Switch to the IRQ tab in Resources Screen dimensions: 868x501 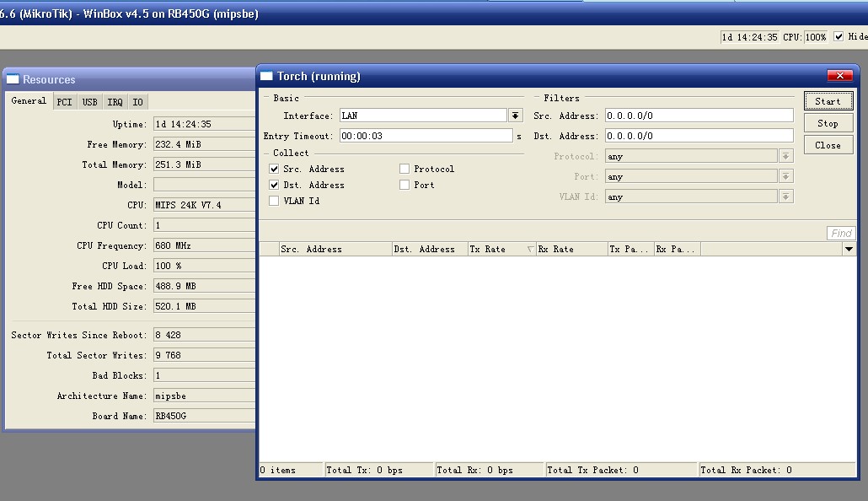115,102
